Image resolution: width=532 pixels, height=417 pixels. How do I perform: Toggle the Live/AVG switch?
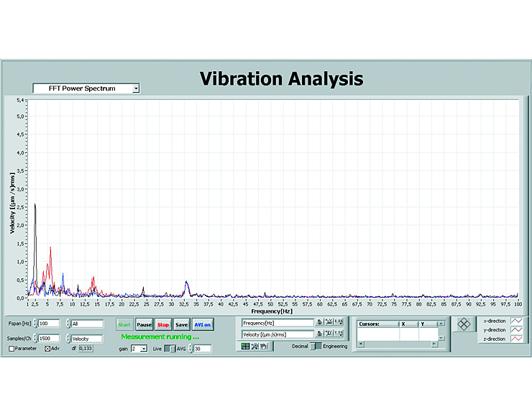point(169,348)
